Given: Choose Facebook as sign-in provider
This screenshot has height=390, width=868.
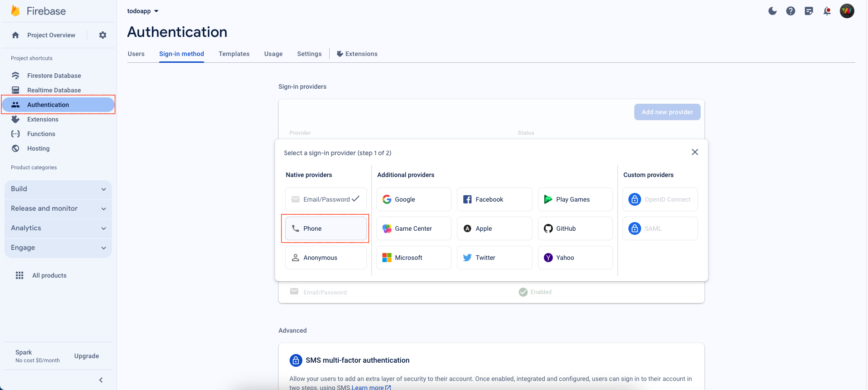Looking at the screenshot, I should [x=495, y=199].
